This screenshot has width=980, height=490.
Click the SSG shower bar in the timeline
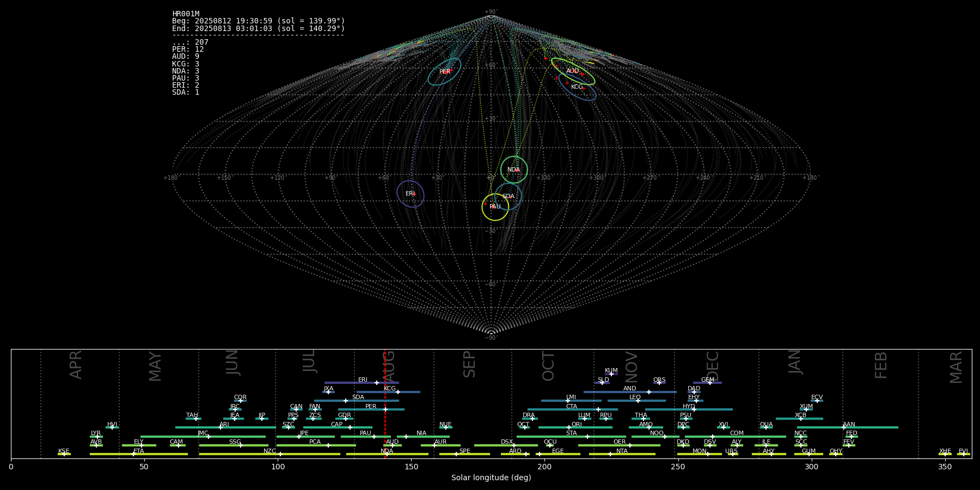click(234, 445)
